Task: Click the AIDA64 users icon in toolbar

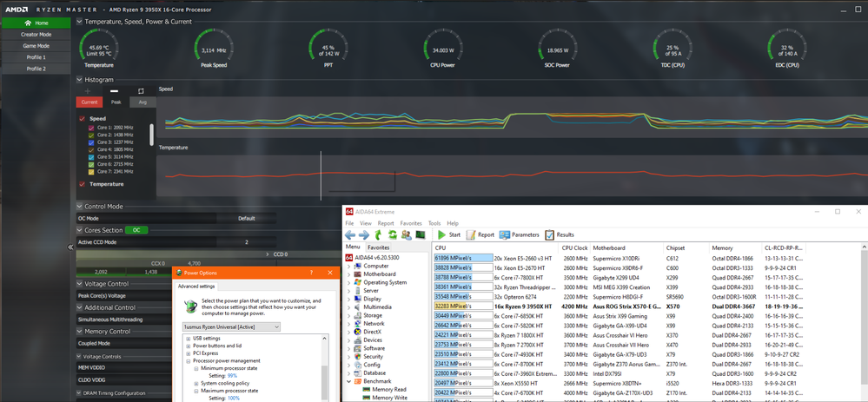Action: tap(407, 234)
